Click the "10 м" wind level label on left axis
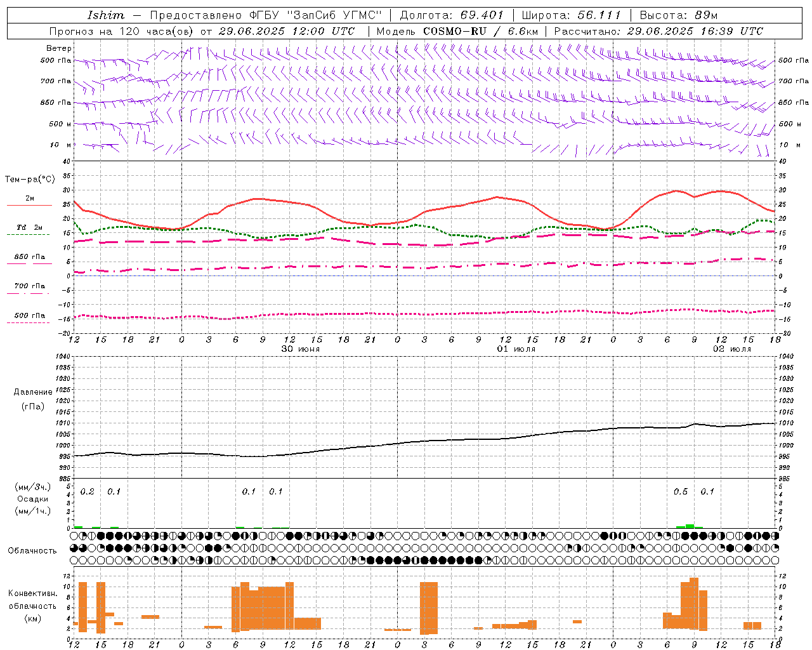The width and height of the screenshot is (812, 650). (x=62, y=145)
